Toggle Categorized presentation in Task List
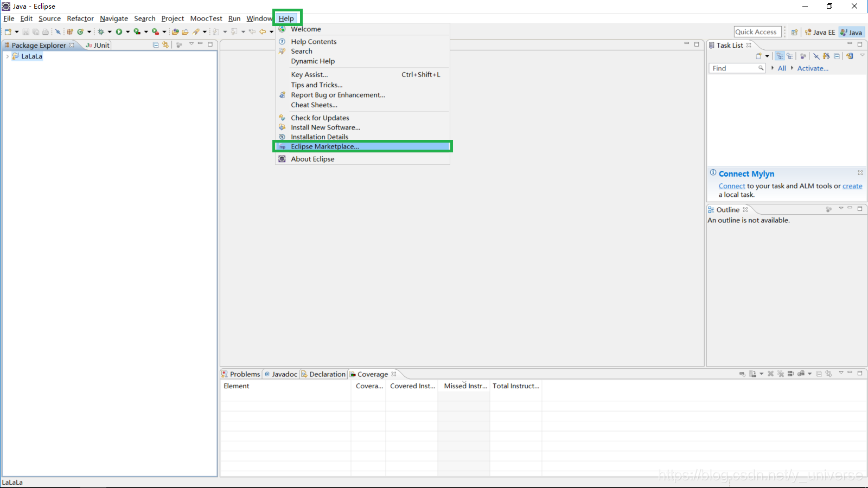The image size is (868, 488). (780, 56)
